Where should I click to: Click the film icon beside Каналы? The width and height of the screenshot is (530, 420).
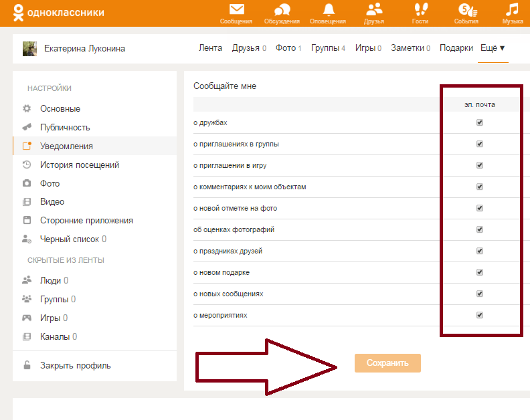(27, 336)
